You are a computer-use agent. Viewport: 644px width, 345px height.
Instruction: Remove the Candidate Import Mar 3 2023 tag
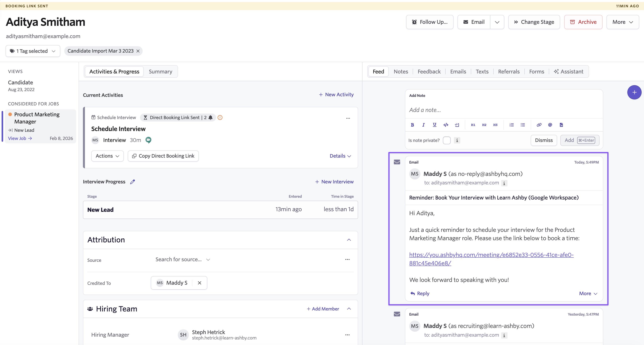click(138, 51)
